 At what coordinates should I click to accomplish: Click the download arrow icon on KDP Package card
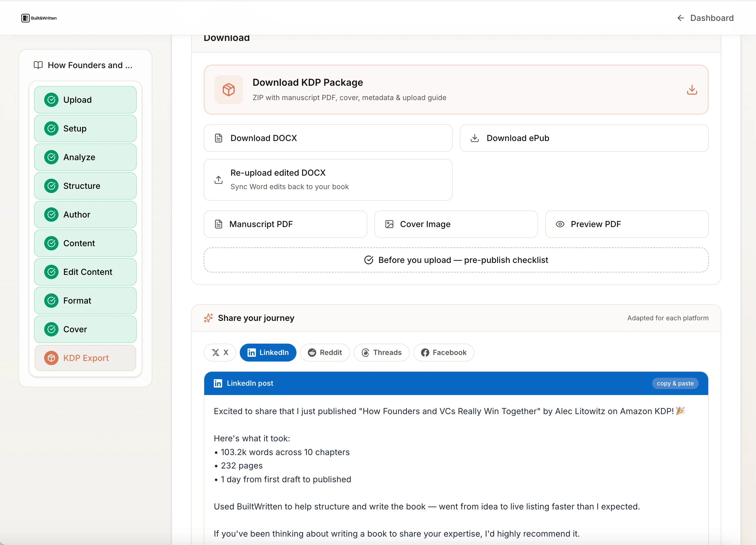692,89
